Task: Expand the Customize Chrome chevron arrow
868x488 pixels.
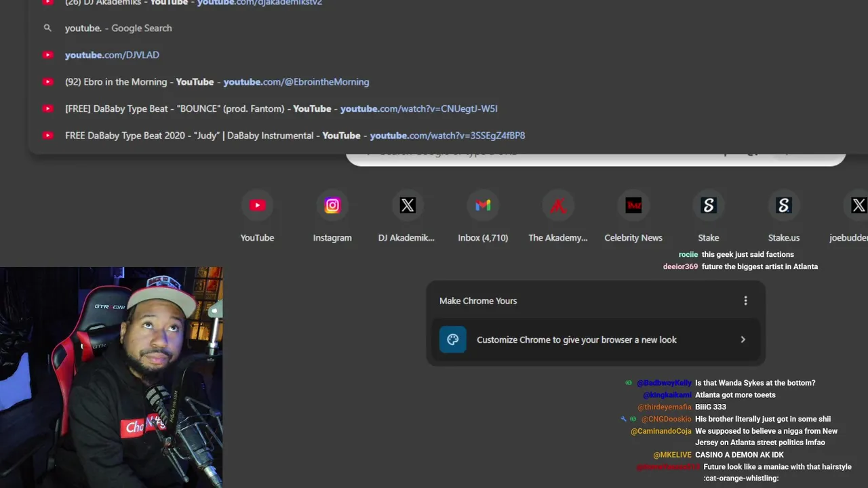Action: [x=743, y=340]
